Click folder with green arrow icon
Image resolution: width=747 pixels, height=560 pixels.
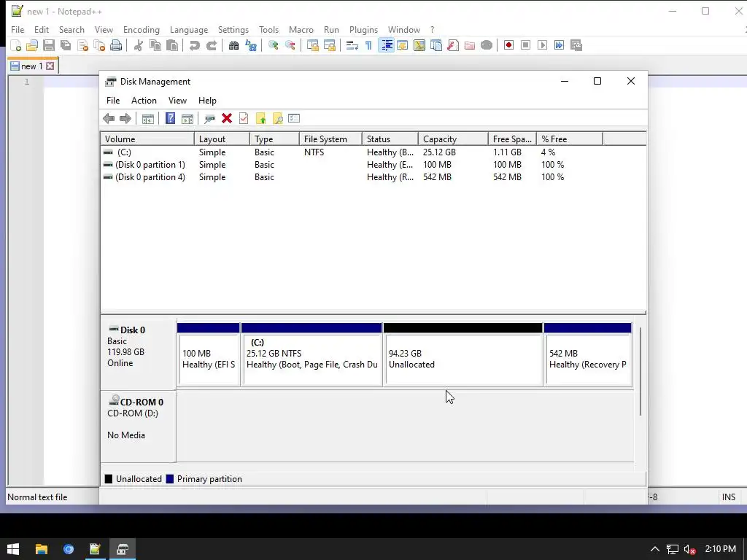tap(260, 119)
